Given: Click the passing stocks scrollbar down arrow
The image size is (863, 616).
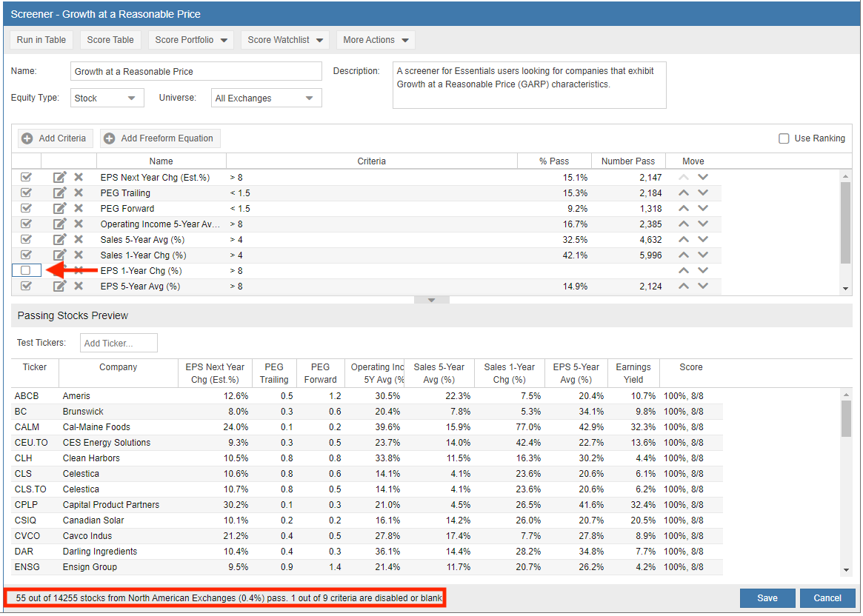Looking at the screenshot, I should point(846,570).
